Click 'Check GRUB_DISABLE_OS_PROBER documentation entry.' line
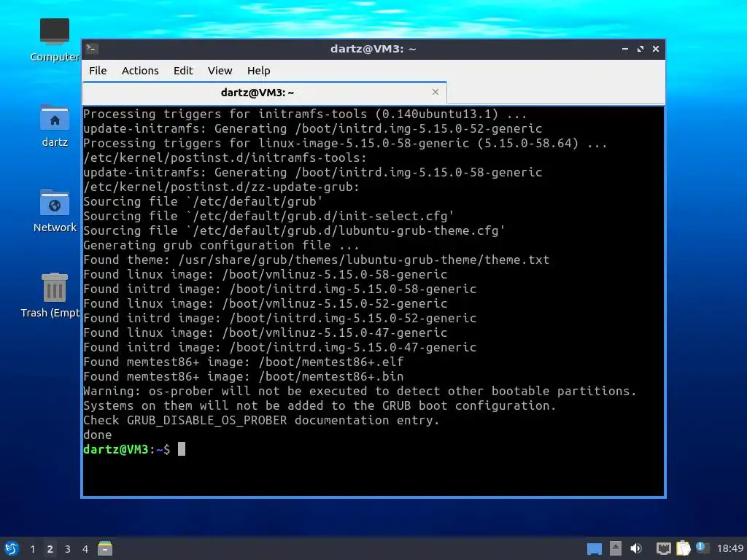Image resolution: width=747 pixels, height=560 pixels. tap(261, 420)
